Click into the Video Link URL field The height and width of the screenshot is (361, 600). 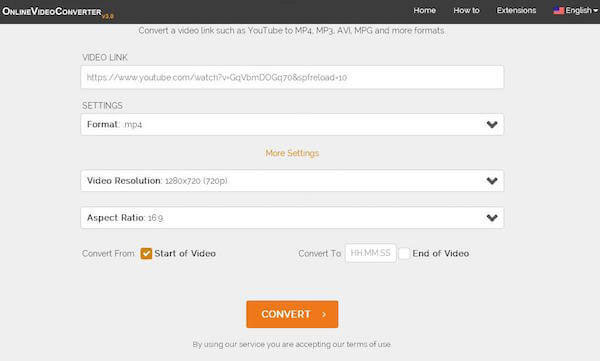(x=292, y=77)
